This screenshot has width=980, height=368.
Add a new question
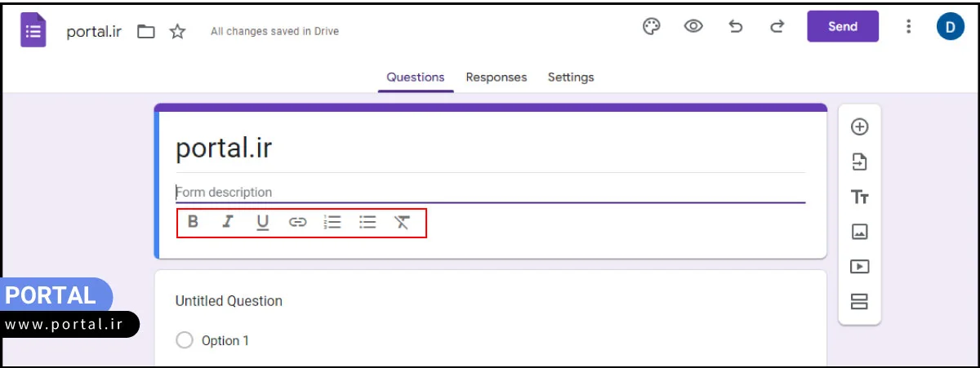point(859,126)
